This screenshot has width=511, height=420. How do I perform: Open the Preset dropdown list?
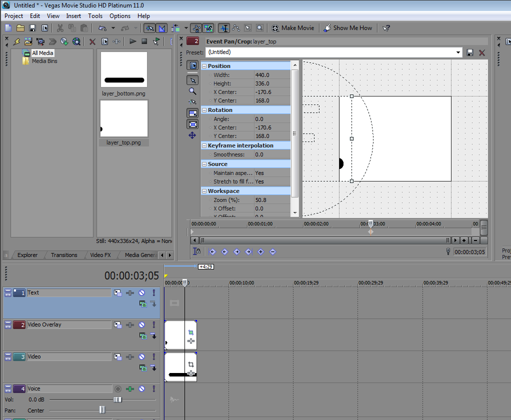click(458, 52)
